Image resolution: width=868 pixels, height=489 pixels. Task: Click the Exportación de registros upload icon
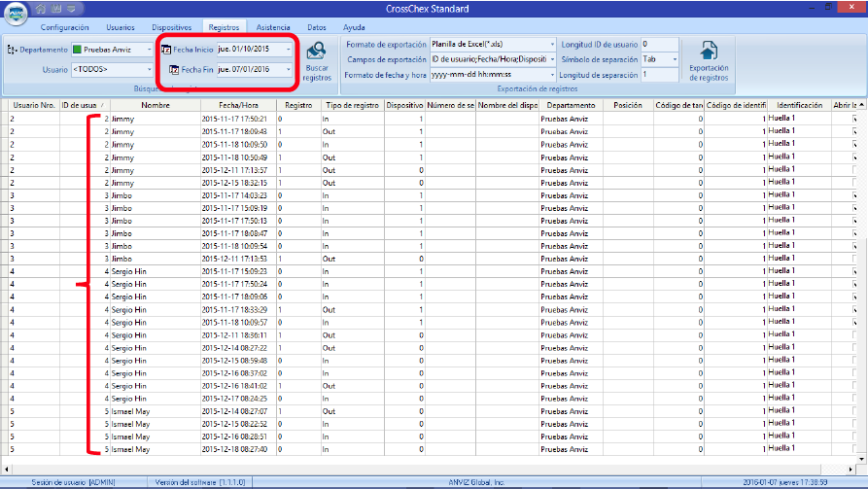coord(709,51)
